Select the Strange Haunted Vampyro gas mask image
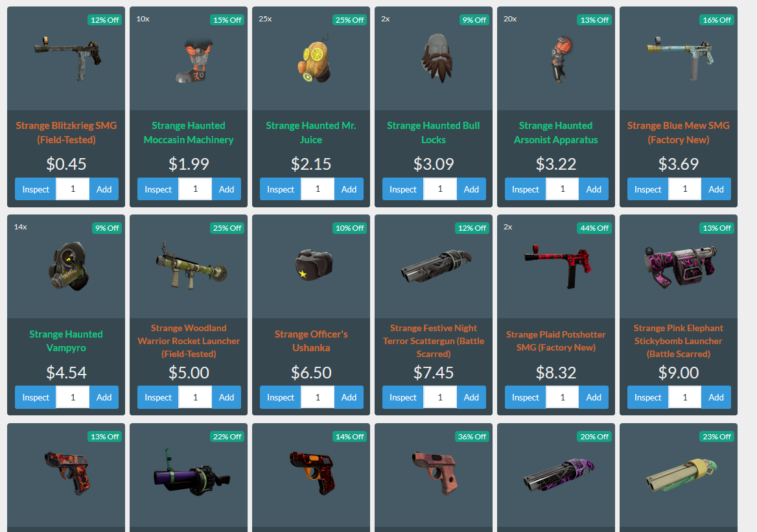 tap(69, 266)
